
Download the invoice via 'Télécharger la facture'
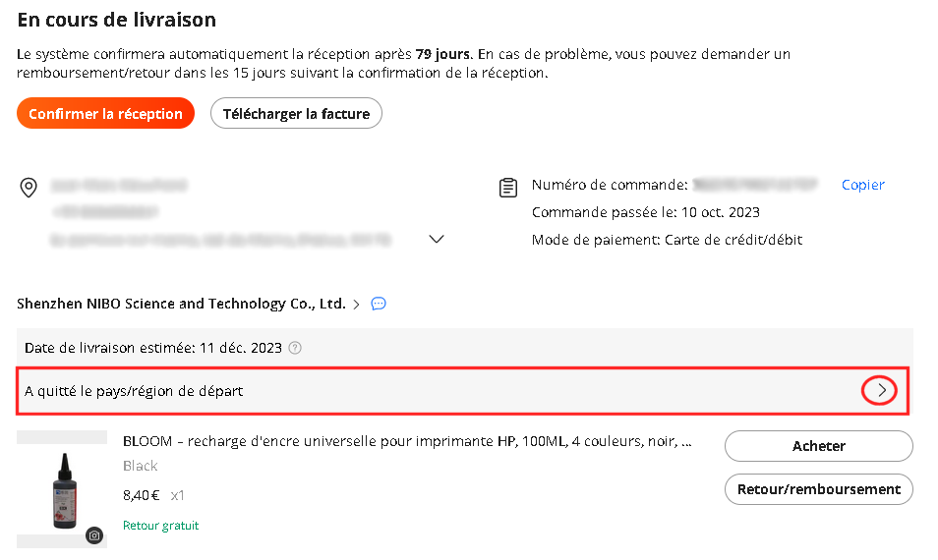click(x=296, y=114)
